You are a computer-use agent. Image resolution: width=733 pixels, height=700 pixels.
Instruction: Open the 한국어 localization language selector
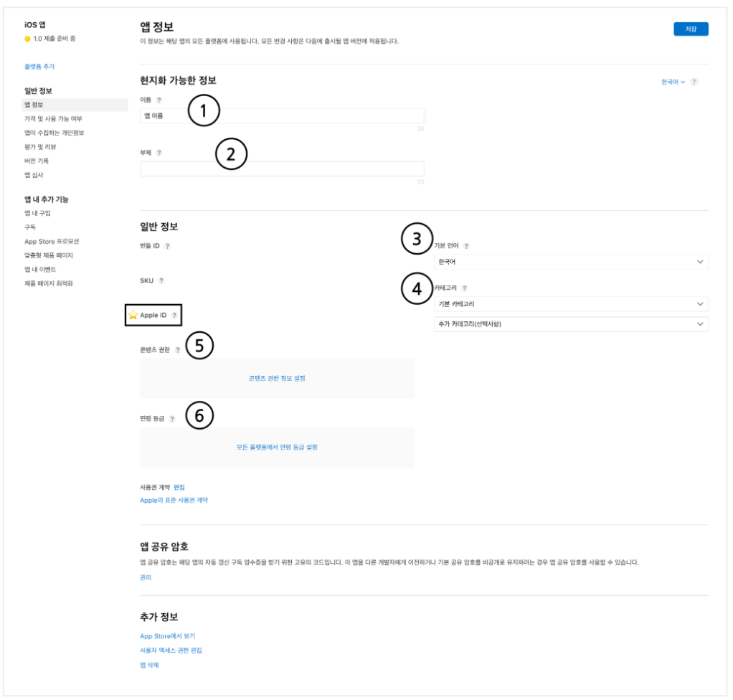click(673, 82)
